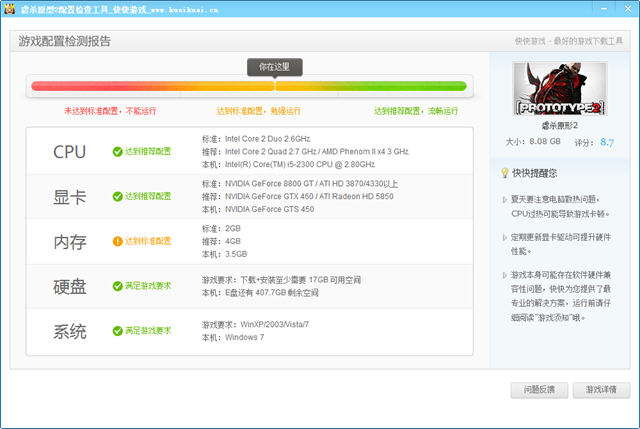Click the 硬盘 heading label
This screenshot has width=640, height=429.
(69, 287)
